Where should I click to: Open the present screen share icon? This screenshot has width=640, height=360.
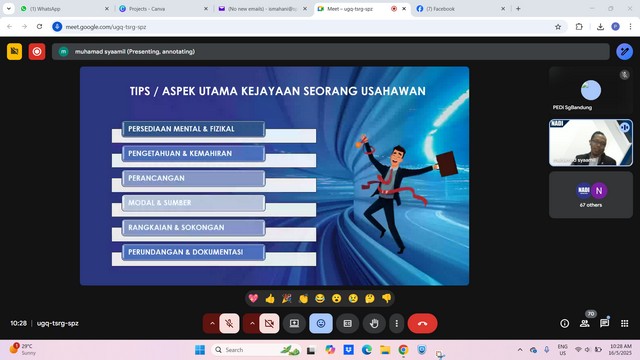coord(294,323)
